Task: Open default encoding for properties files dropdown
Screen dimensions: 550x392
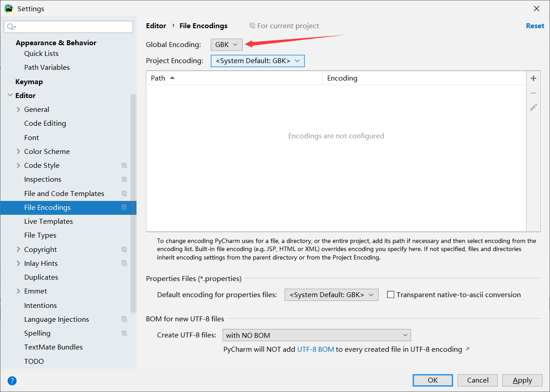Action: [x=332, y=294]
